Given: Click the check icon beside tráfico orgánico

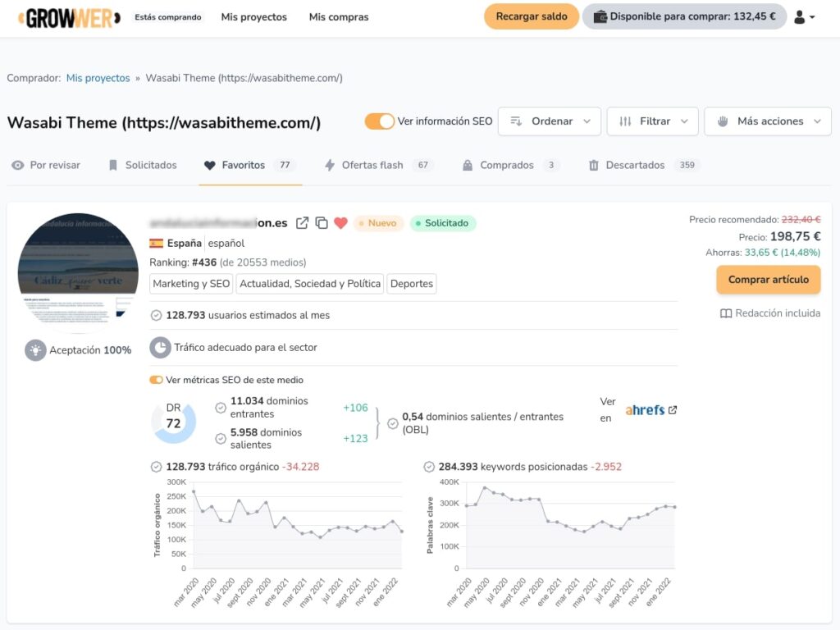Looking at the screenshot, I should pyautogui.click(x=156, y=467).
